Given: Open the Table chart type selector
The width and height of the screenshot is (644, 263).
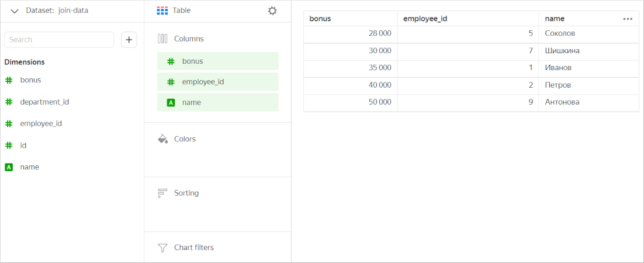Looking at the screenshot, I should 181,11.
